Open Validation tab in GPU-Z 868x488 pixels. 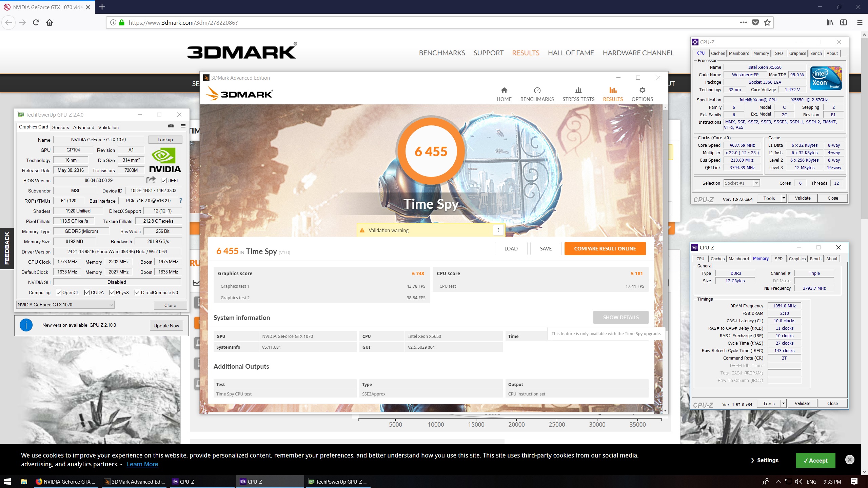108,127
